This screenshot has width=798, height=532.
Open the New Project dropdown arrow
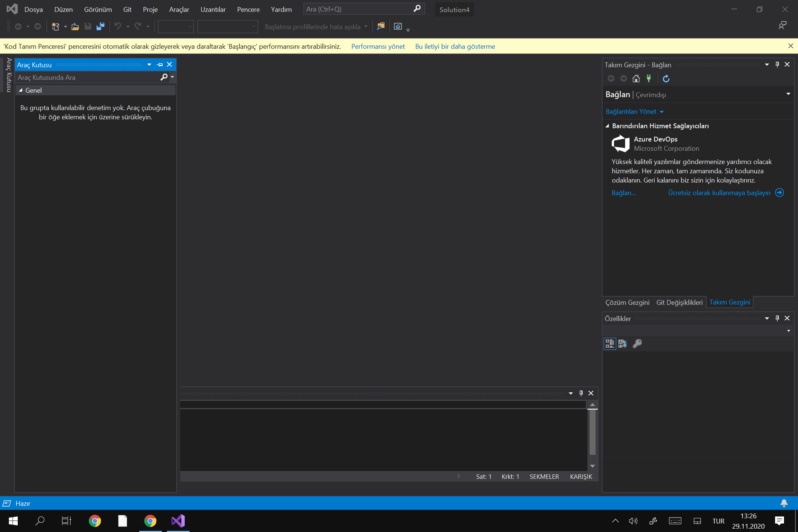pos(65,27)
